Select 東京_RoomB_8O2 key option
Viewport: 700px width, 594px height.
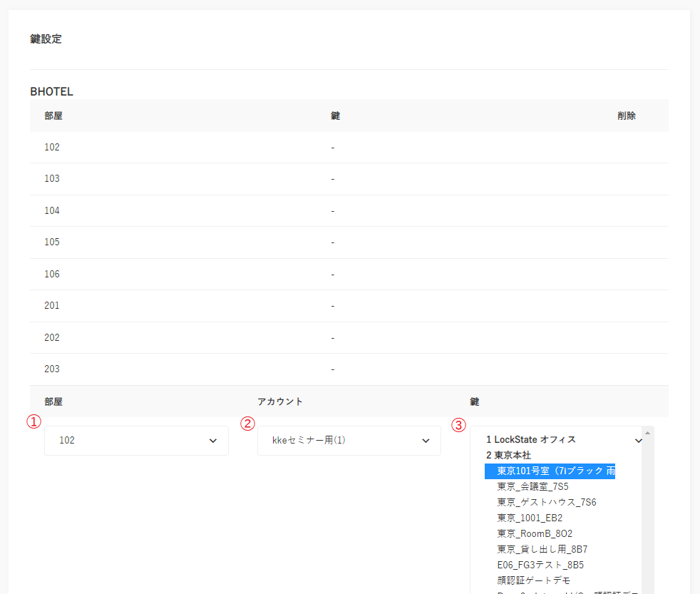535,533
